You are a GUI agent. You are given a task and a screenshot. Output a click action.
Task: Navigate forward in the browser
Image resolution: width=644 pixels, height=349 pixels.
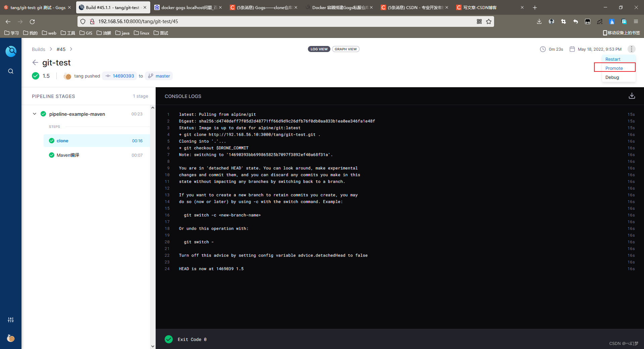click(x=20, y=21)
